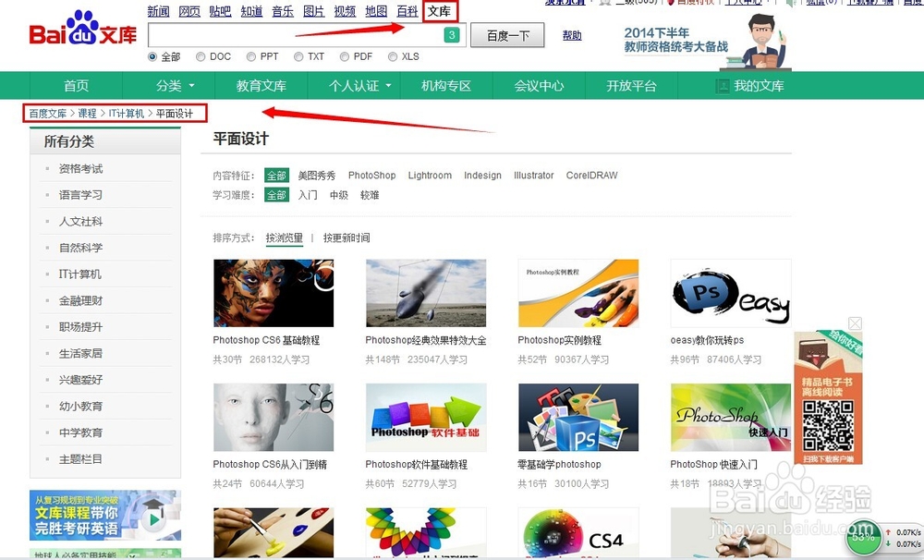Click into the search input field
This screenshot has width=924, height=560.
307,35
